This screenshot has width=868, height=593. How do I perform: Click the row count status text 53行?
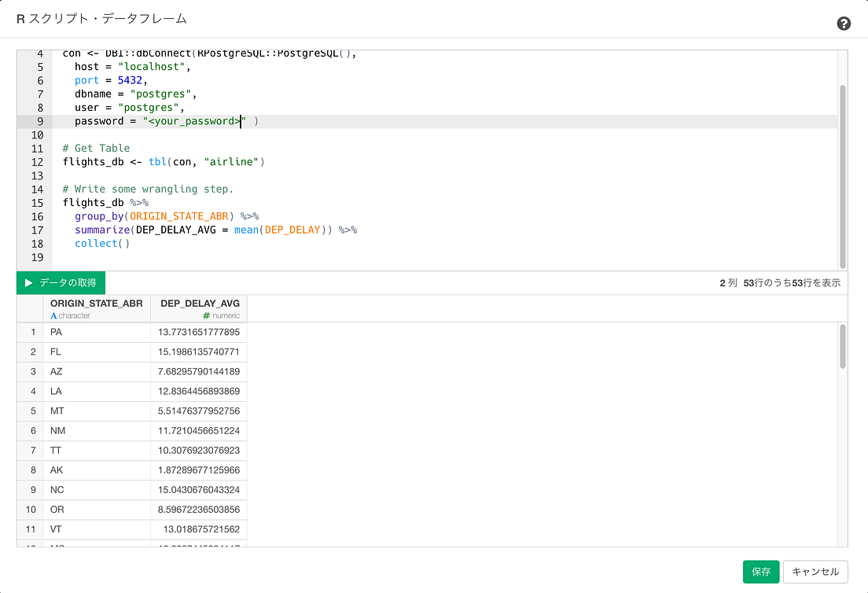[792, 283]
